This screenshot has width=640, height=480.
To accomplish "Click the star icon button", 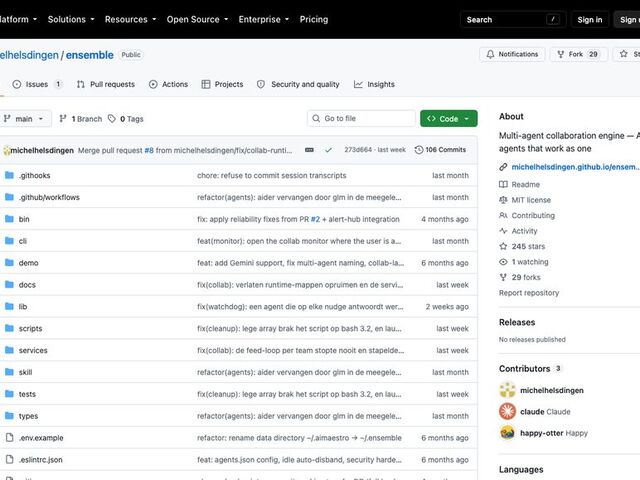I will tap(624, 54).
